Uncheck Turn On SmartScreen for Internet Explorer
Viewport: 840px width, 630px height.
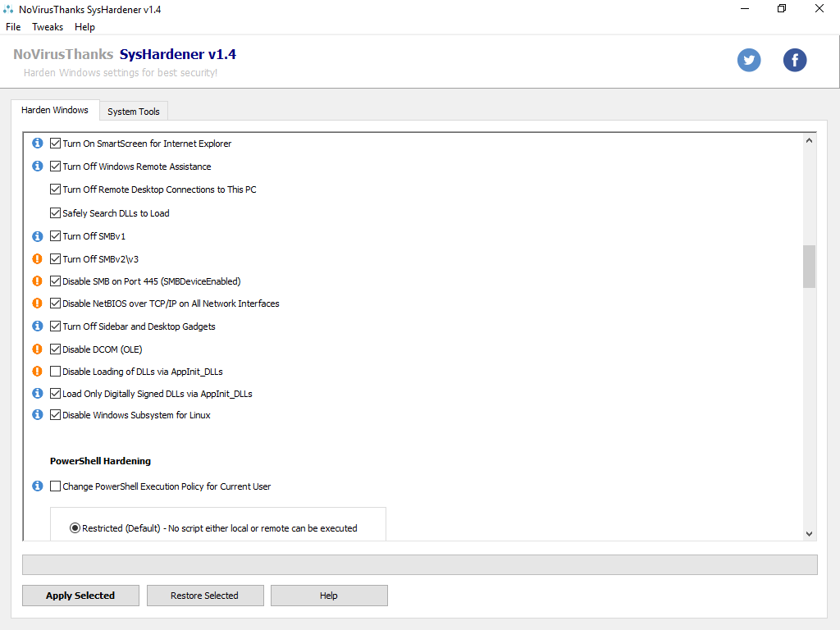[55, 143]
